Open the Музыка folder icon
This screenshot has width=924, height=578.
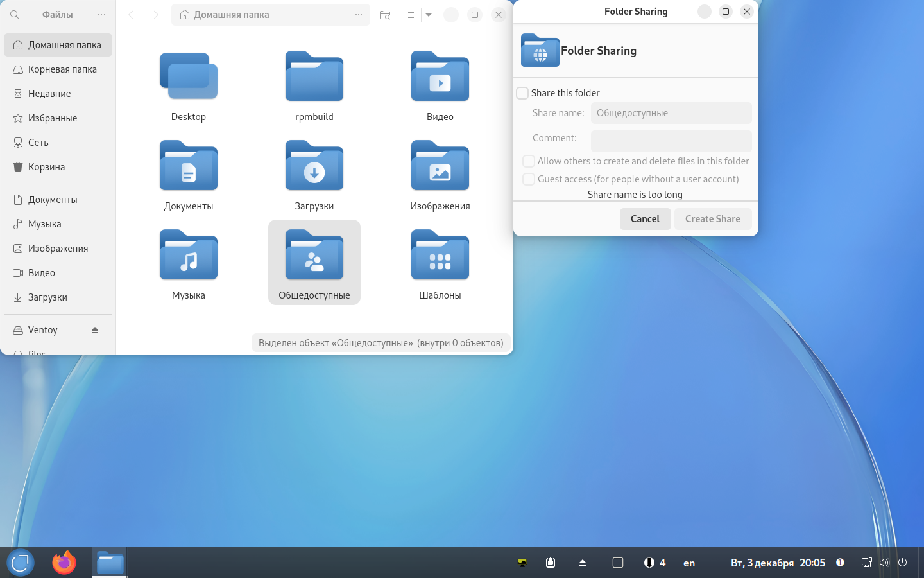pyautogui.click(x=188, y=256)
